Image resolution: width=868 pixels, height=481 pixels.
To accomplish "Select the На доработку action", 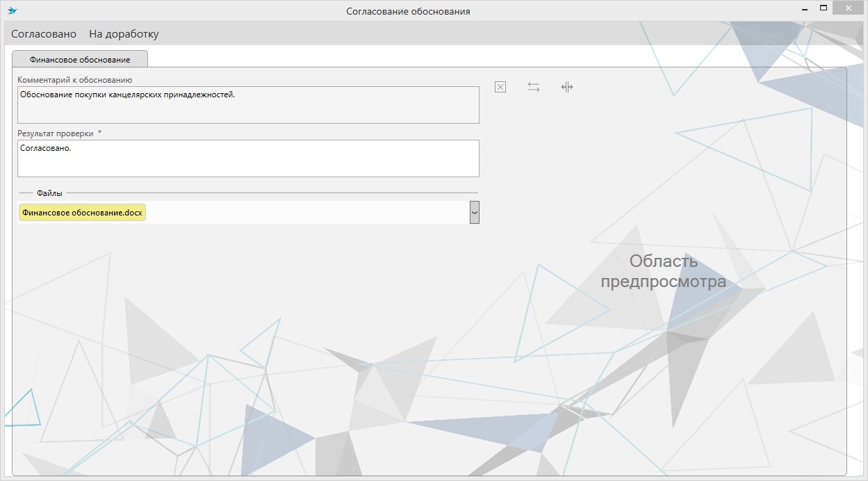I will [x=124, y=33].
